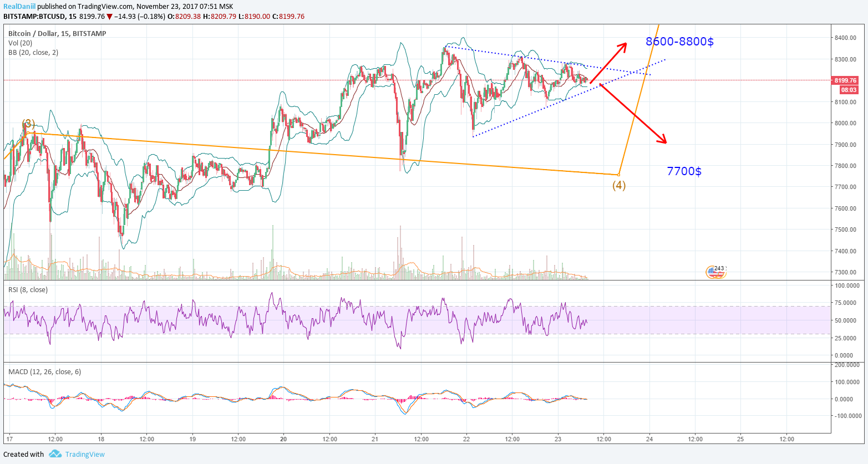The width and height of the screenshot is (868, 464).
Task: Click the RSI (8, close) pane label
Action: 28,290
